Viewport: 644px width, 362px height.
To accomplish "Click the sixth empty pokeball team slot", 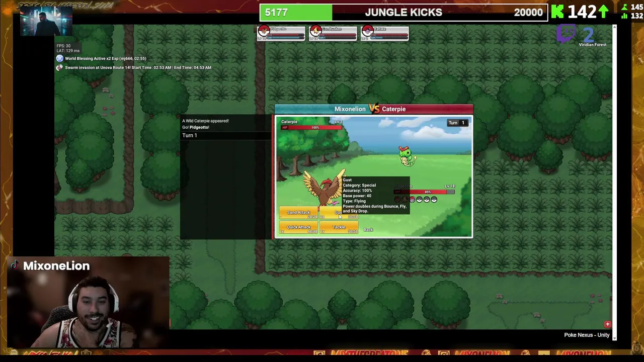I will (434, 200).
